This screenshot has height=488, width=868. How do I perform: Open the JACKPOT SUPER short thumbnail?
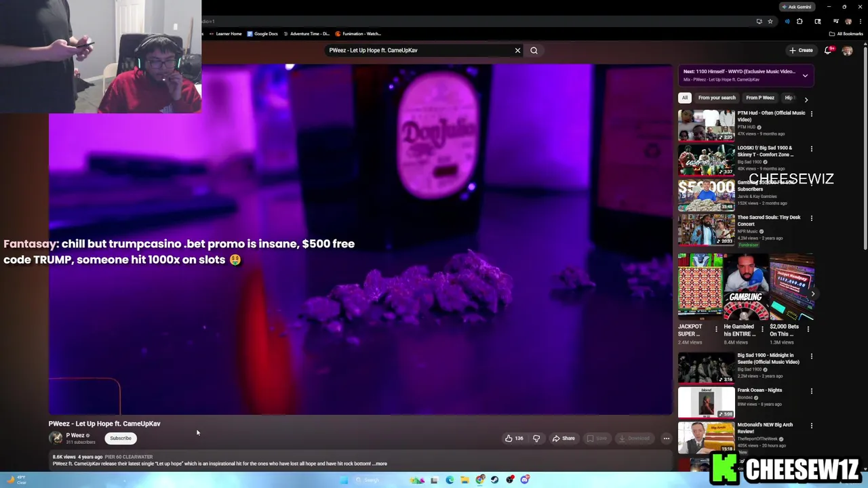click(700, 287)
